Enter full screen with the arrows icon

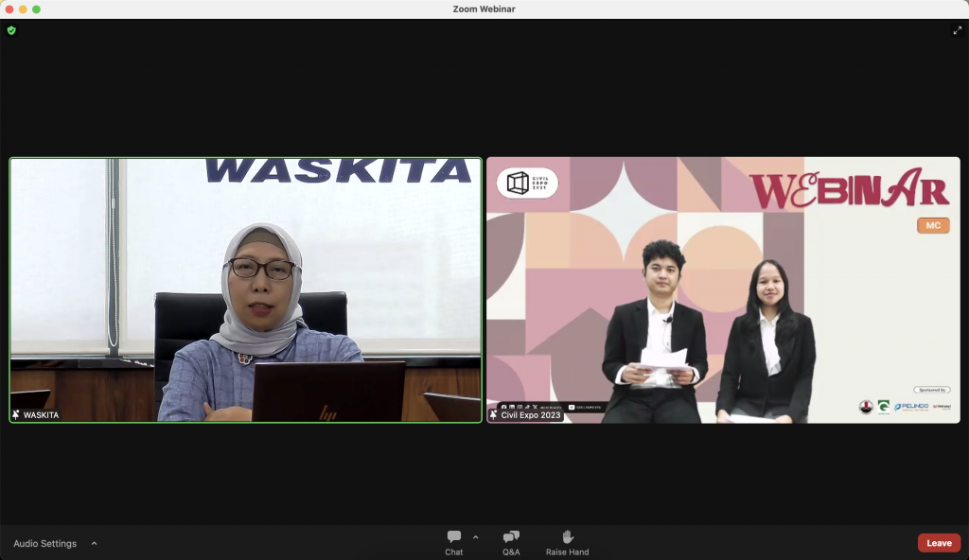pos(958,29)
